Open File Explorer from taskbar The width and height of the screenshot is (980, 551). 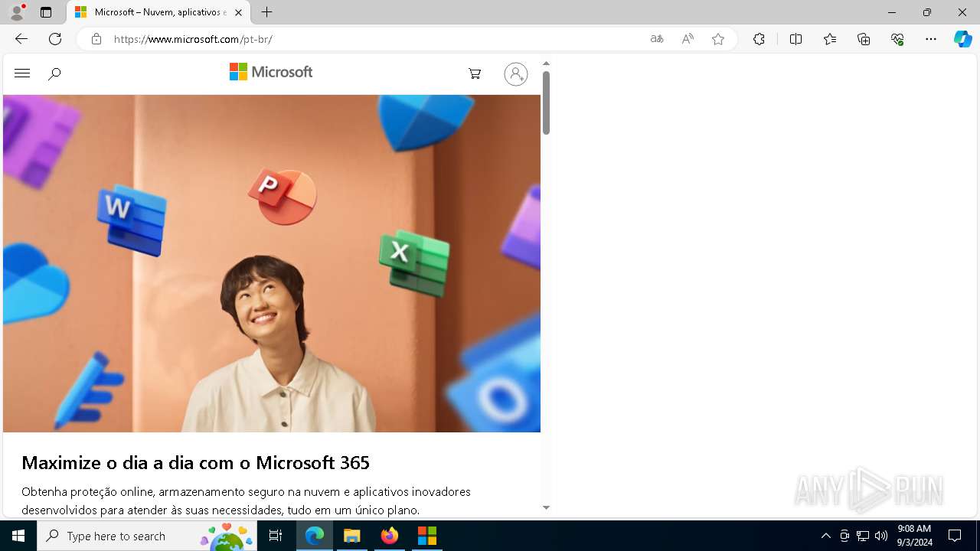(352, 536)
